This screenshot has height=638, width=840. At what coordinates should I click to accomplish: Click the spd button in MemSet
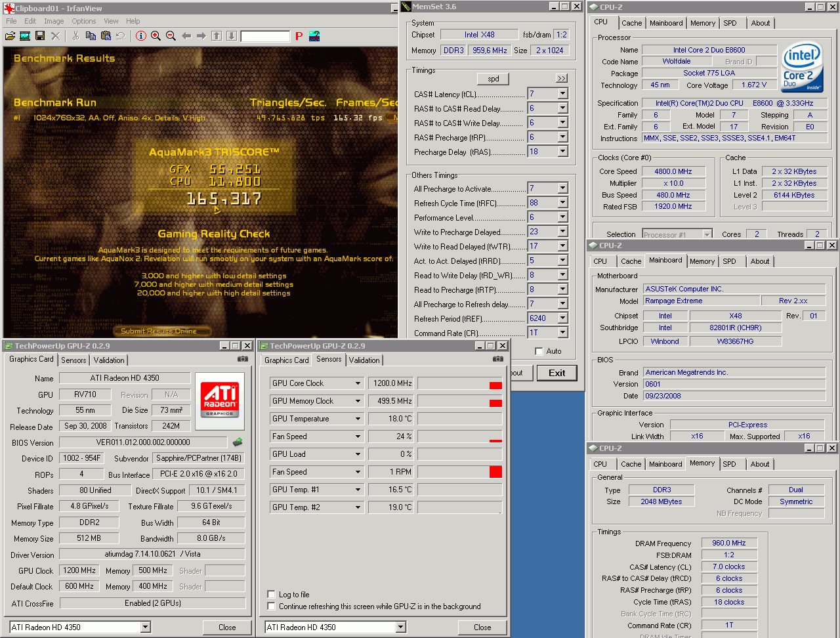493,79
